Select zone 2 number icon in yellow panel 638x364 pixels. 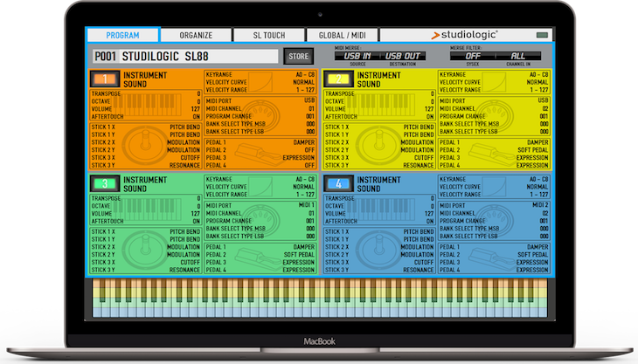[335, 79]
